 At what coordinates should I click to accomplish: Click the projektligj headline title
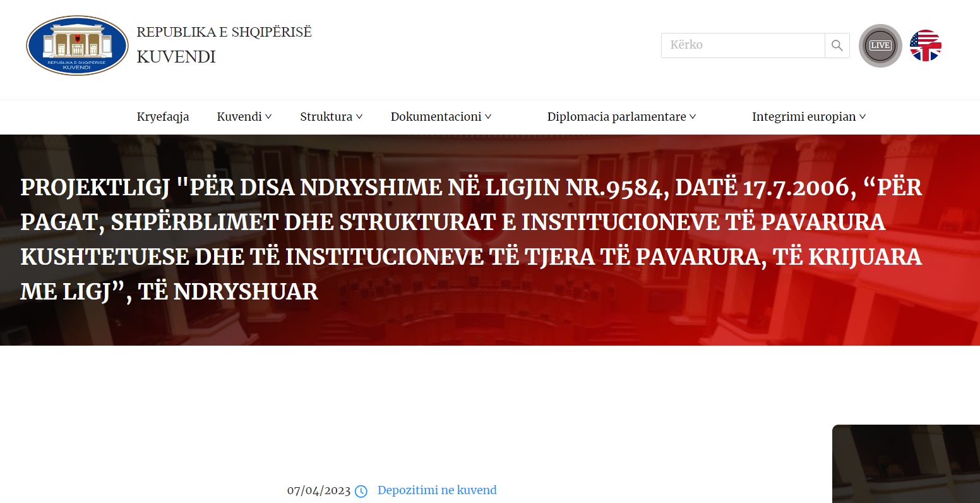tap(471, 239)
